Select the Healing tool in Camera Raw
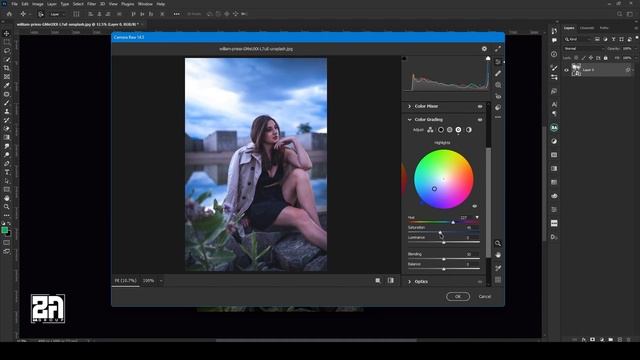Viewport: 640px width, 360px height. (498, 73)
